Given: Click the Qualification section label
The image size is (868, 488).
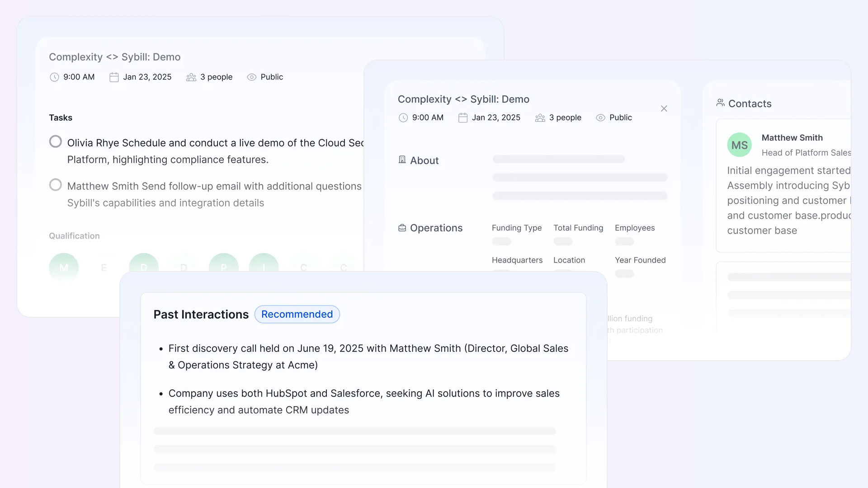Looking at the screenshot, I should (74, 236).
